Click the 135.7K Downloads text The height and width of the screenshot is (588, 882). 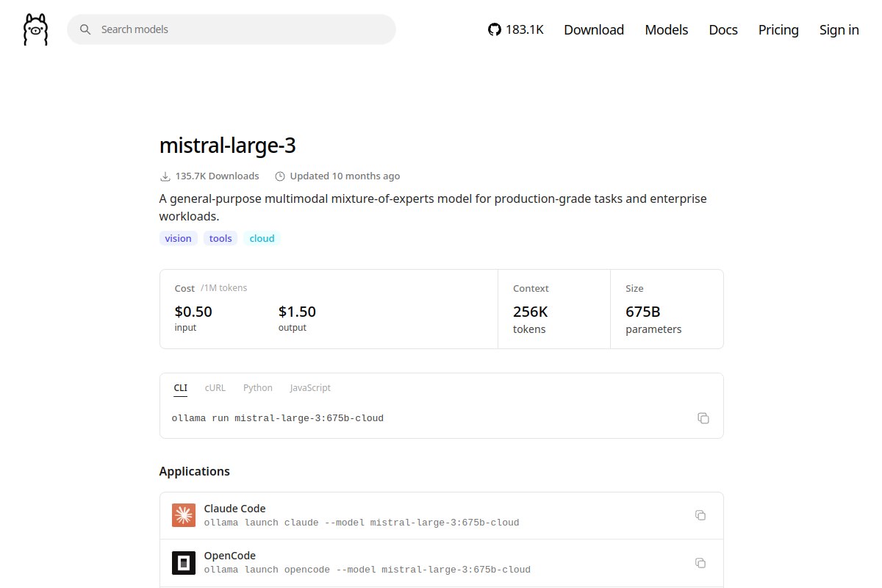(218, 176)
